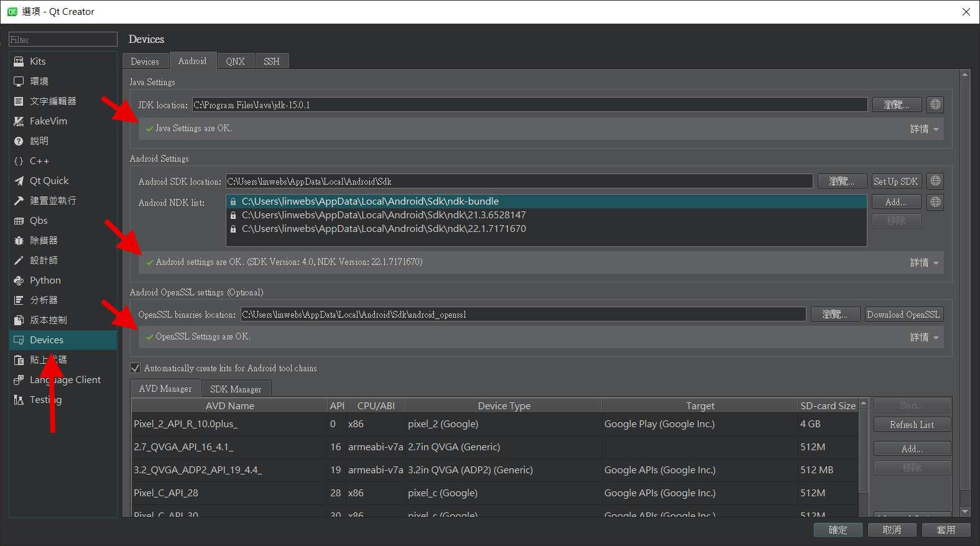Screen dimensions: 980x546
Task: Open the QNX tab
Action: 235,62
